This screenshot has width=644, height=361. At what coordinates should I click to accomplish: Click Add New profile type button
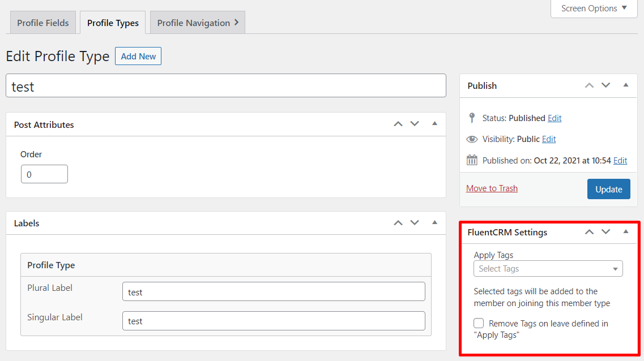[138, 56]
